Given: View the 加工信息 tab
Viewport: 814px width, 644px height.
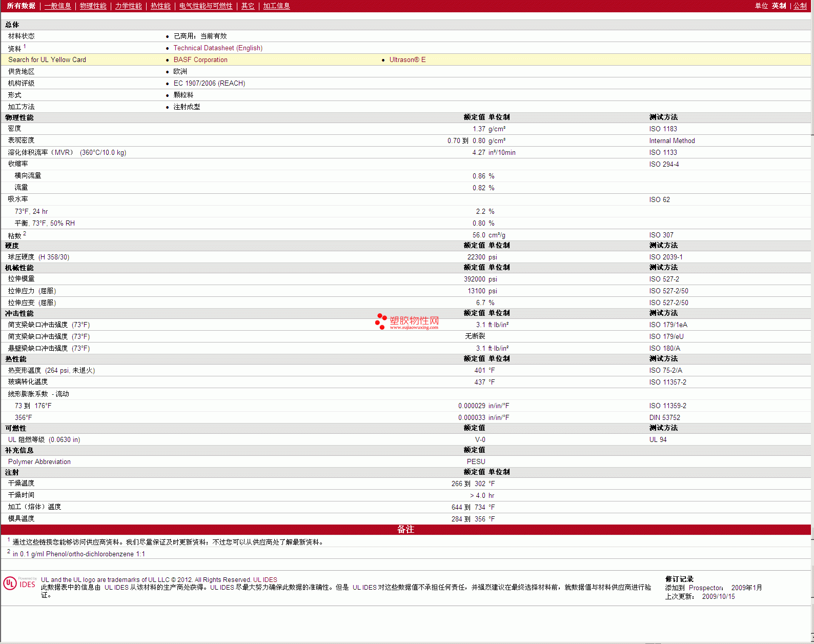Looking at the screenshot, I should click(x=276, y=6).
